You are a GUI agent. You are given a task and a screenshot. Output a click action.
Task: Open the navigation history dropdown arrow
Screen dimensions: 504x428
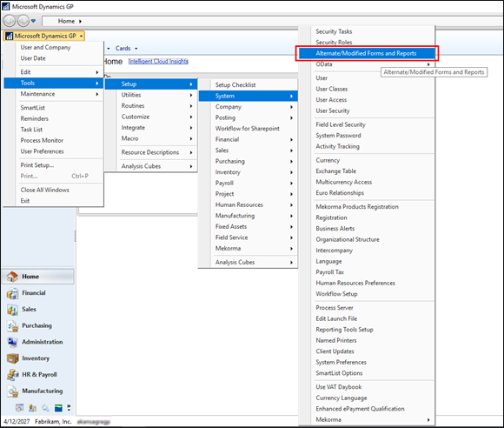point(33,21)
